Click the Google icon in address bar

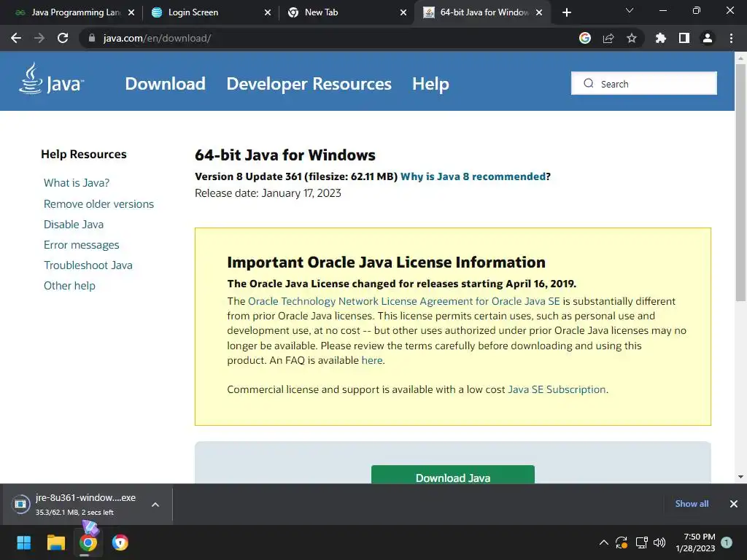point(584,38)
